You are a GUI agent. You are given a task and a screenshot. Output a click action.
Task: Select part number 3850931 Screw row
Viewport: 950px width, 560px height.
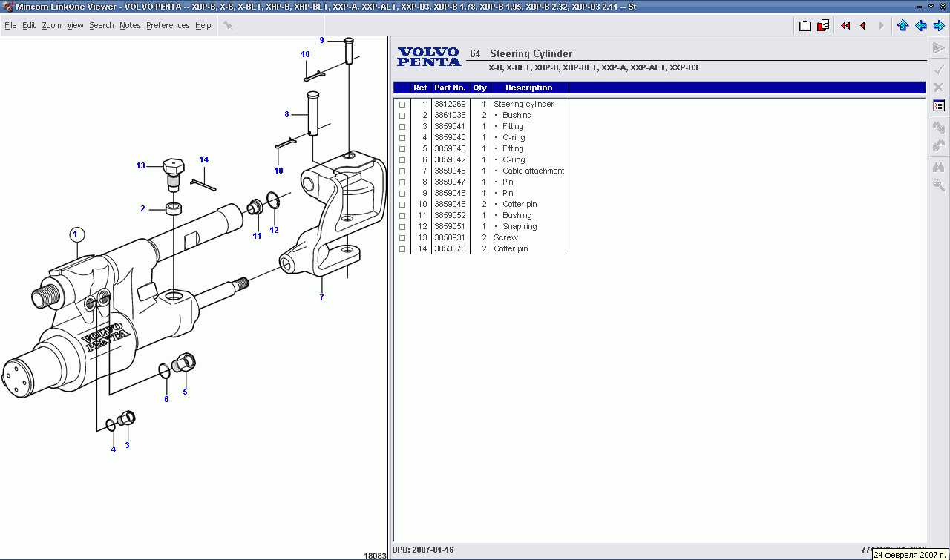coord(482,238)
